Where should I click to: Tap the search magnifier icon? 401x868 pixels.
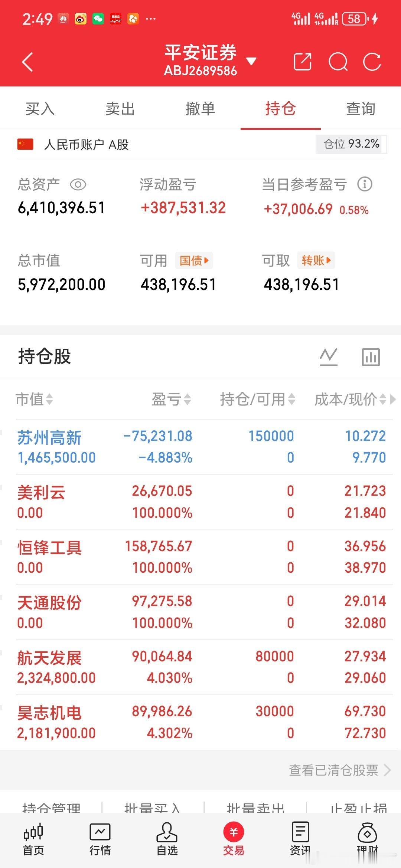(x=338, y=62)
